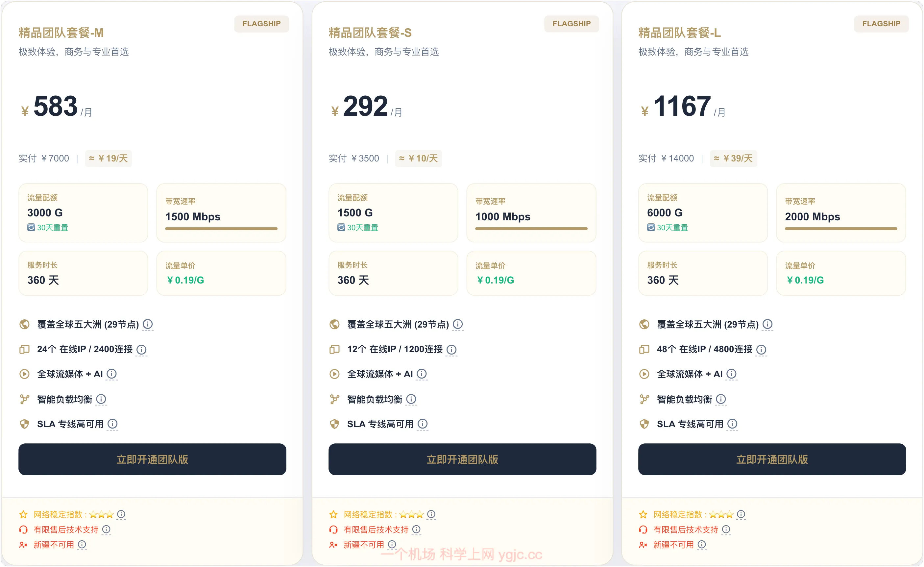Click the FLAGSHIP badge on the 套餐-S card
Screen dimensions: 924x567
pos(571,24)
